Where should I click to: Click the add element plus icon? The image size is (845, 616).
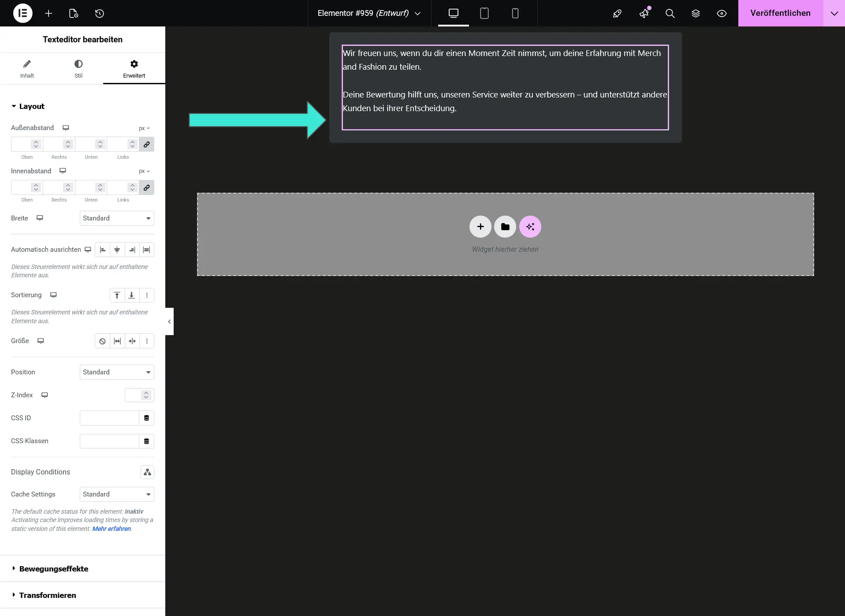click(48, 14)
